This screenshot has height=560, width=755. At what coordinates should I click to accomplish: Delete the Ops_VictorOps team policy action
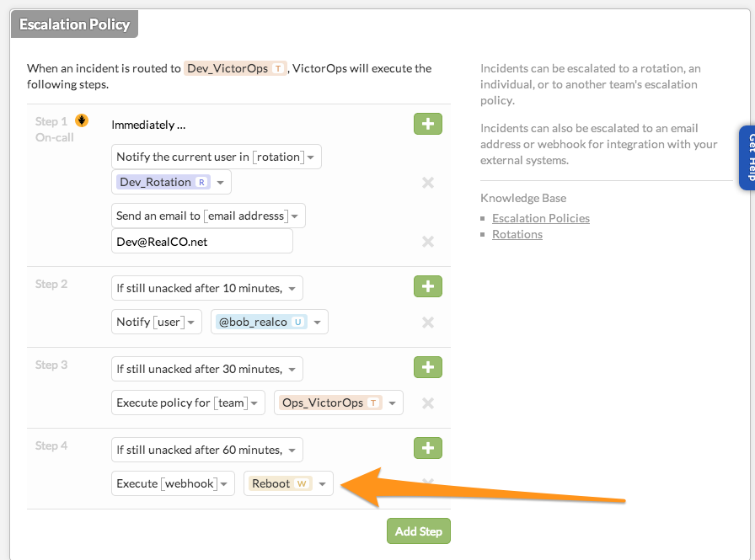point(427,403)
